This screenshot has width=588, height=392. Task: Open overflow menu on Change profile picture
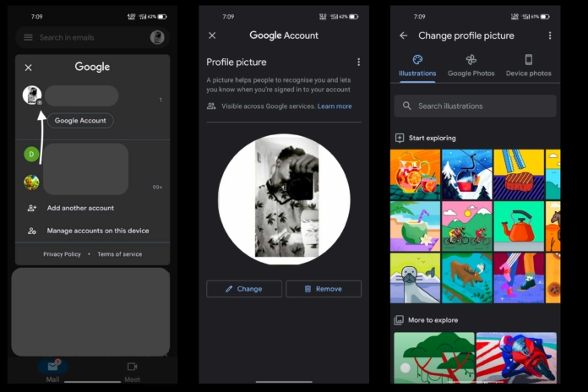click(549, 35)
